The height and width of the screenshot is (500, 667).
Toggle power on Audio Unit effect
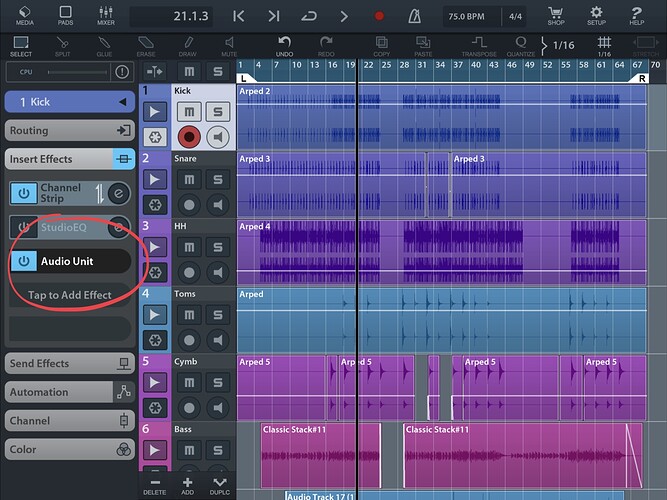[24, 261]
